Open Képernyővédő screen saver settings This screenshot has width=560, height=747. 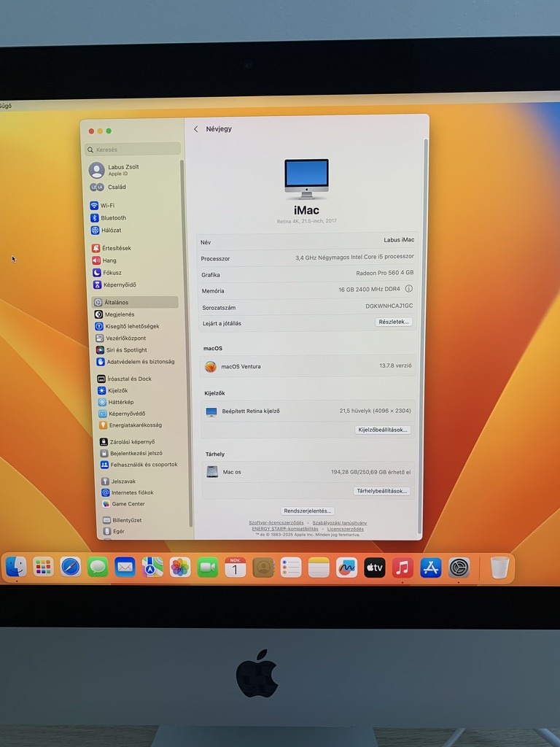point(122,414)
